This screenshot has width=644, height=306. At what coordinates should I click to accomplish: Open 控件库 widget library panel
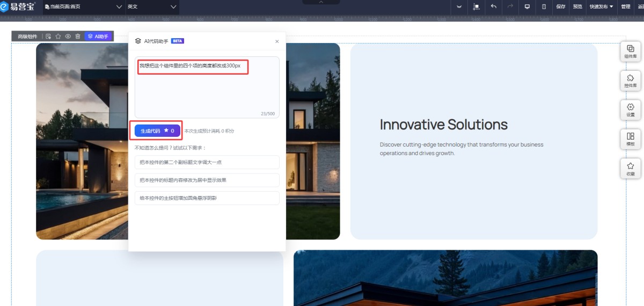tap(630, 81)
